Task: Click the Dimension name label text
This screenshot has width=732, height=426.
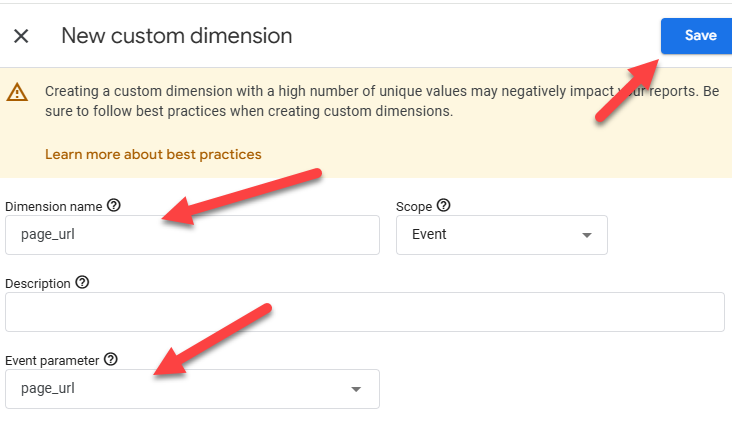Action: coord(54,207)
